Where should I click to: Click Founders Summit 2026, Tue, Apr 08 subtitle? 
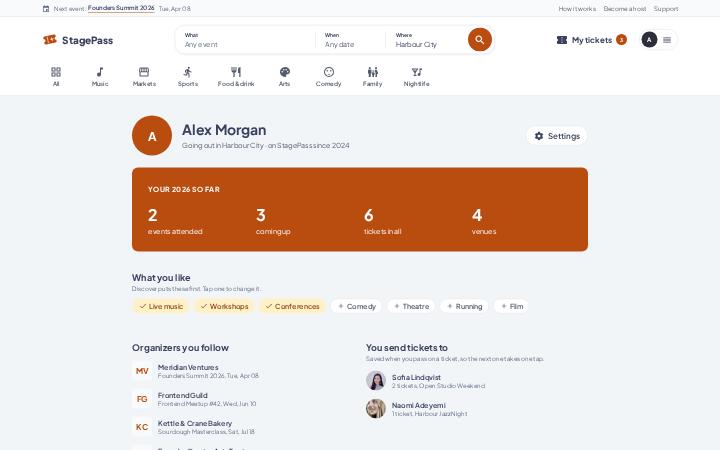(x=208, y=376)
